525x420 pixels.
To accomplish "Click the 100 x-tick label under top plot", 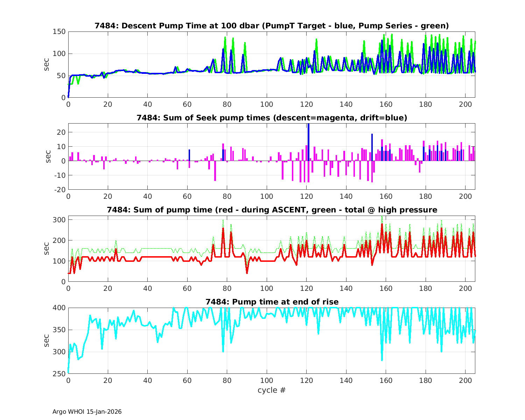I will [267, 105].
